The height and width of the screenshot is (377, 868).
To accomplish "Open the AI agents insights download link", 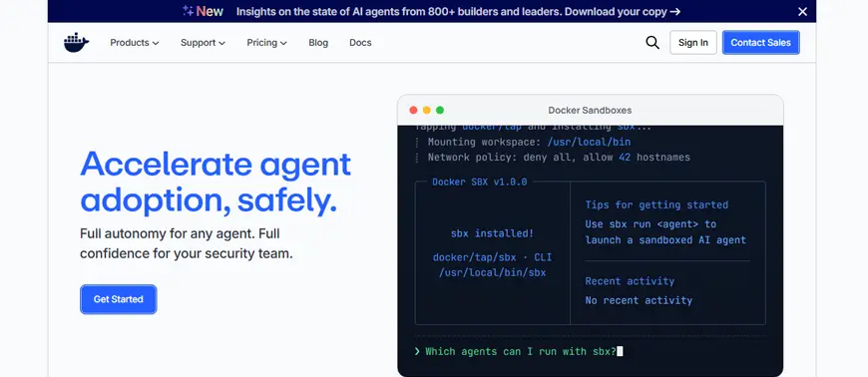I will point(458,11).
